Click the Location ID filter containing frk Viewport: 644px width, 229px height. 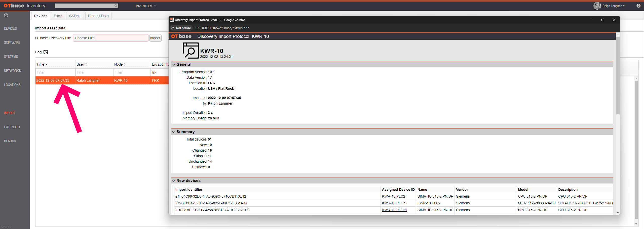160,72
